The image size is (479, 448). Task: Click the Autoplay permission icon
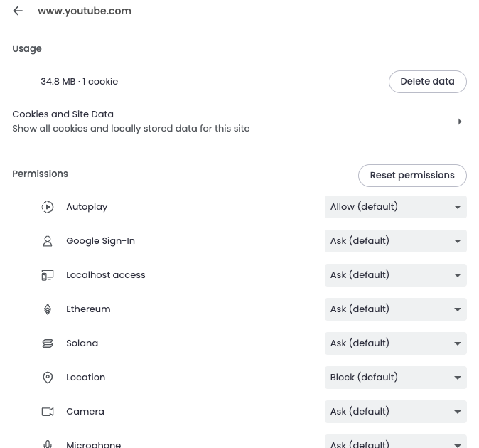point(48,207)
